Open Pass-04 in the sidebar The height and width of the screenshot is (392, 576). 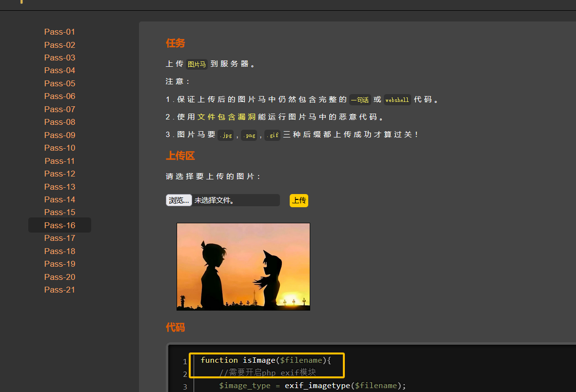pos(60,70)
